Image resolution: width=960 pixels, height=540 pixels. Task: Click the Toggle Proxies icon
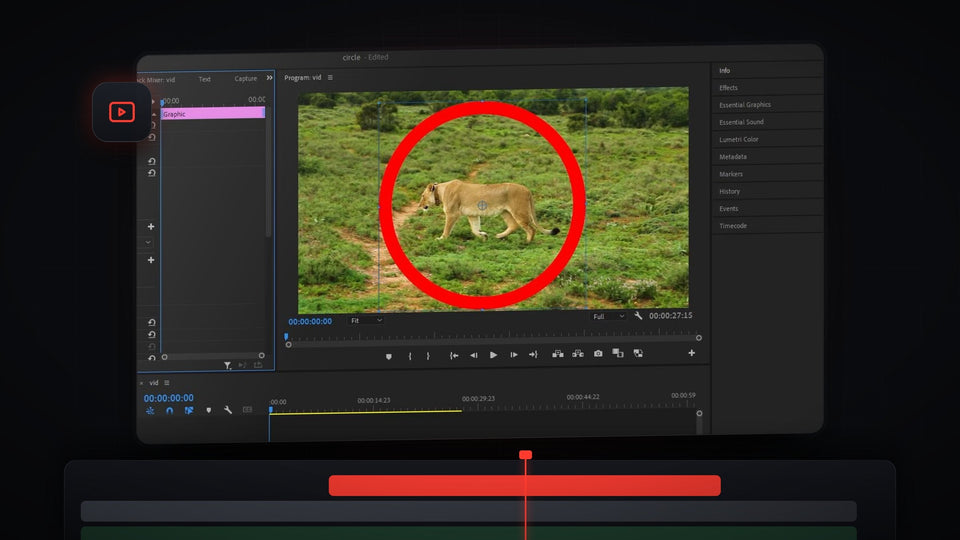click(x=638, y=353)
